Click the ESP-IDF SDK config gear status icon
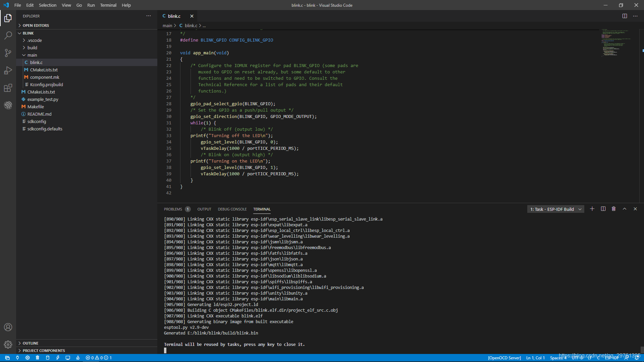The image size is (644, 362). 28,358
